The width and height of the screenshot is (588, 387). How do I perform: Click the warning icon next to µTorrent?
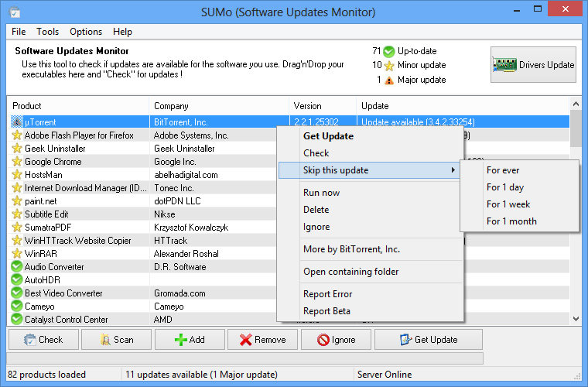tap(17, 122)
